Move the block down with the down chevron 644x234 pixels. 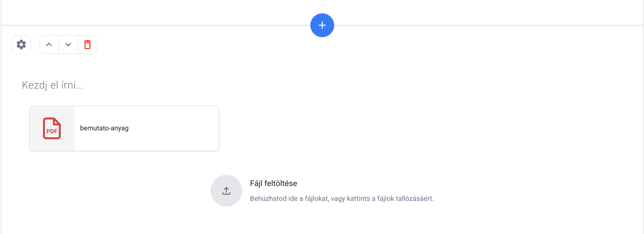(x=68, y=45)
